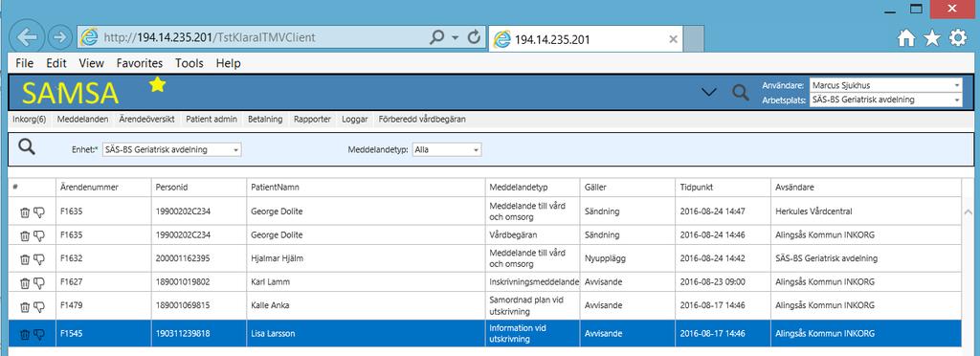The width and height of the screenshot is (980, 356).
Task: Select timestamp 2016-08-23 09:00
Action: (712, 282)
